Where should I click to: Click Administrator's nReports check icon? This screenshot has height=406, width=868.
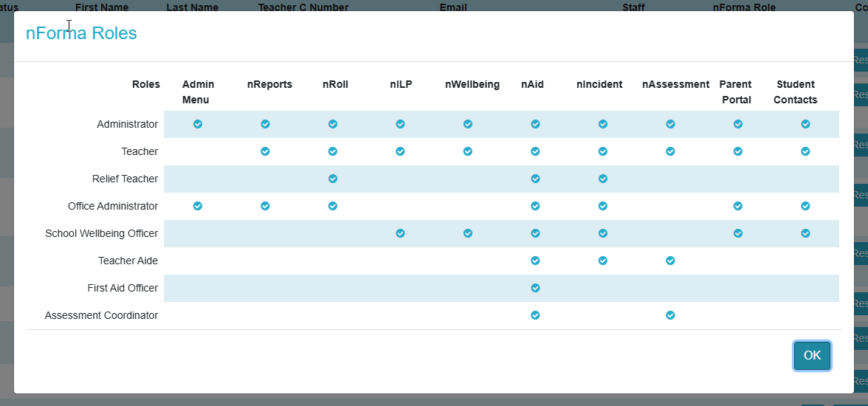pyautogui.click(x=265, y=124)
